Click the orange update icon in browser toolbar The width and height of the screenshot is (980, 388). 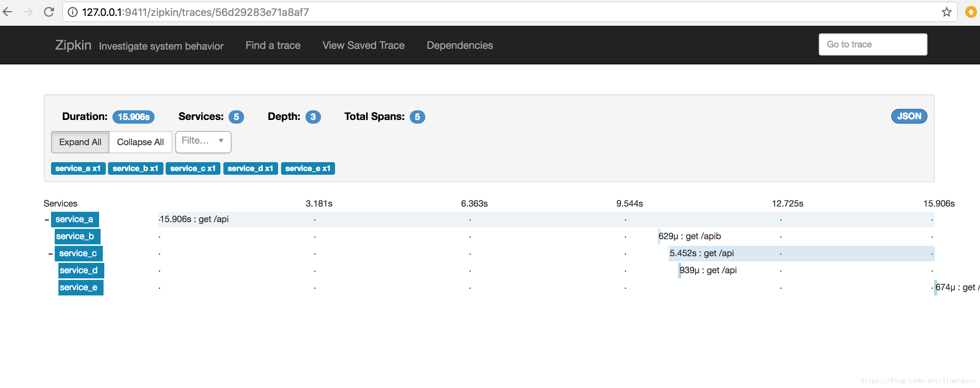pos(970,12)
